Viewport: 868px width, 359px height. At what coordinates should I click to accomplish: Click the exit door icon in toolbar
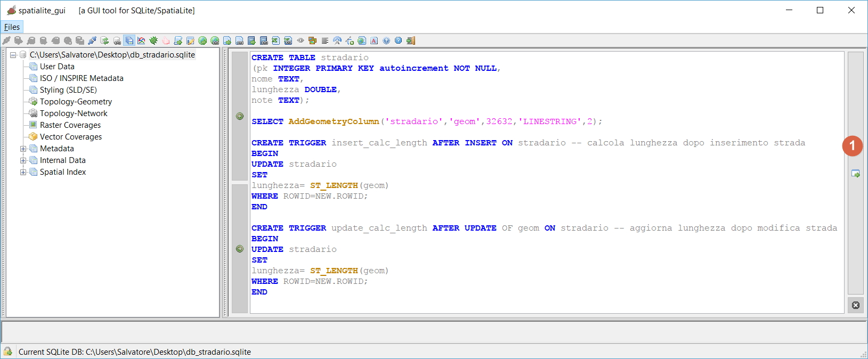point(411,40)
